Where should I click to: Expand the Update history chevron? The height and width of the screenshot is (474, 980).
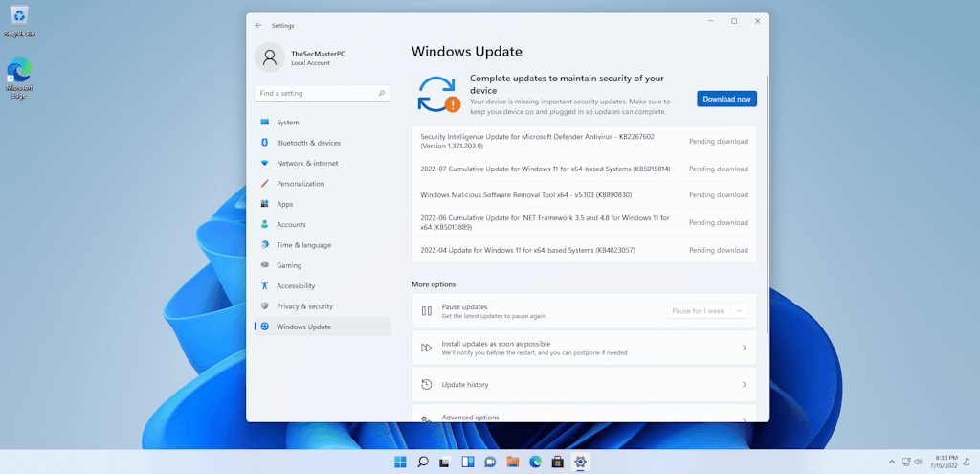(x=744, y=385)
